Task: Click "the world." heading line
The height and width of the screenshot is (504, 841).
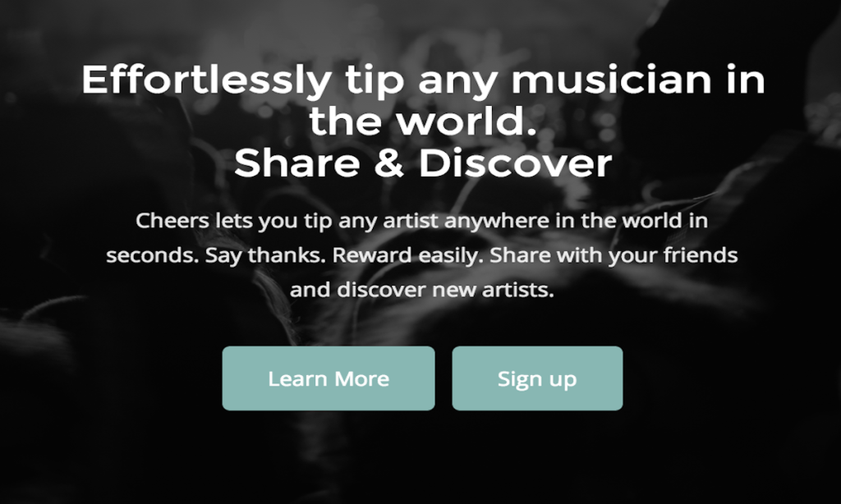Action: (423, 121)
